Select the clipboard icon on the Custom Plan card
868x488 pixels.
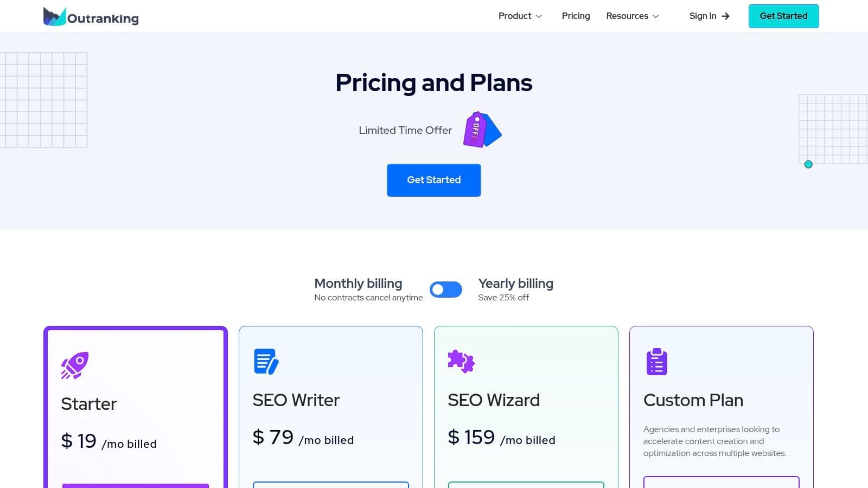[656, 361]
